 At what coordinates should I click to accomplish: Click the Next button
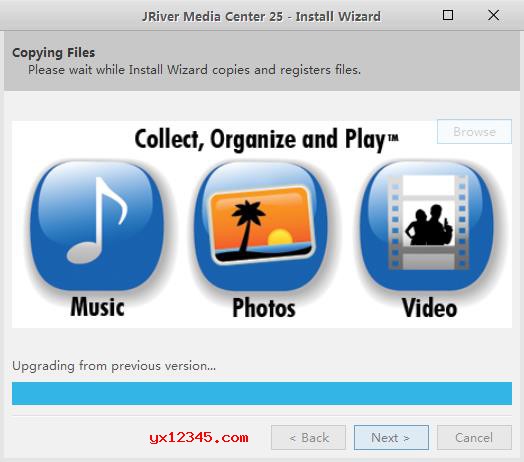coord(391,437)
